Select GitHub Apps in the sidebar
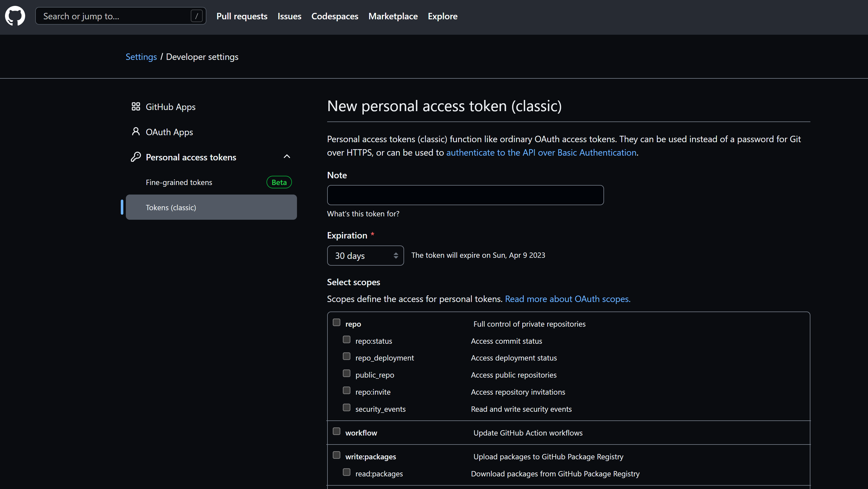868x489 pixels. pos(211,107)
